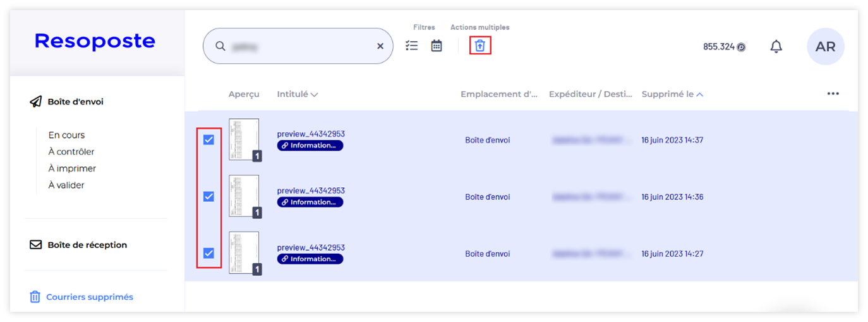The height and width of the screenshot is (322, 868).
Task: Open the notifications bell
Action: click(x=776, y=46)
